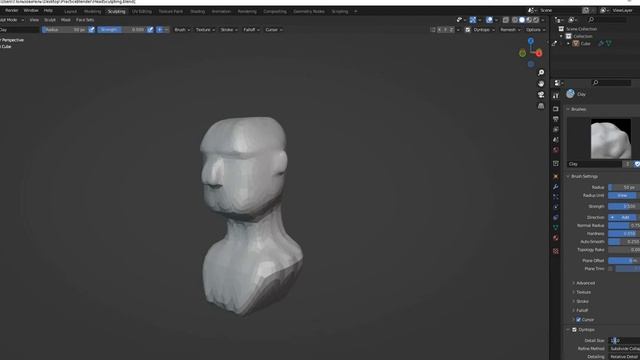640x360 pixels.
Task: Open the Material properties tab icon
Action: point(556,238)
